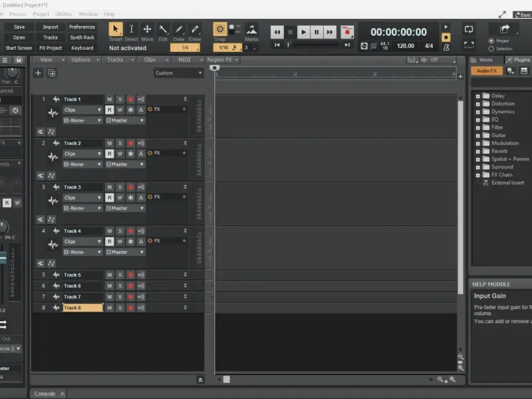Pick the Erase tool icon

tap(195, 29)
